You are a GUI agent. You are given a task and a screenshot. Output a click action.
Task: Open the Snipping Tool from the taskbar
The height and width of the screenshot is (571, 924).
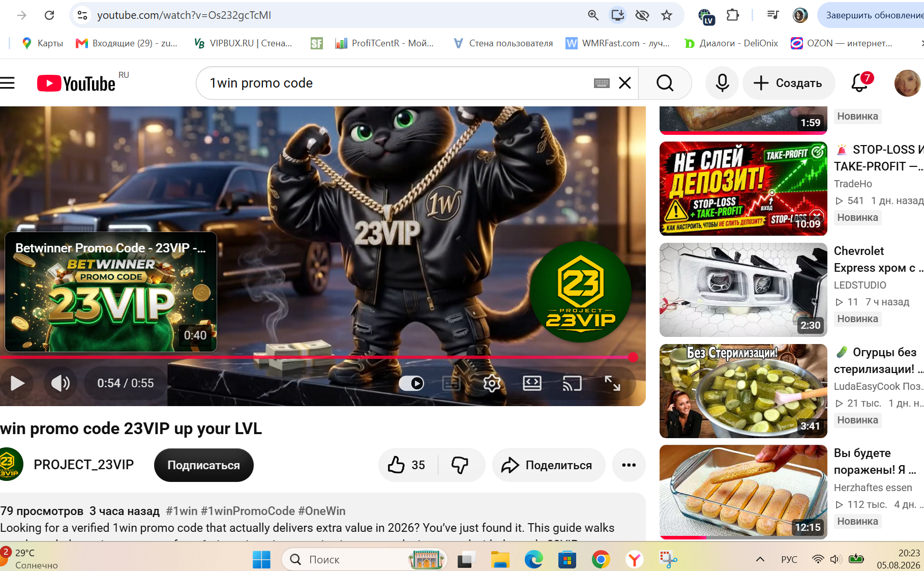(668, 560)
